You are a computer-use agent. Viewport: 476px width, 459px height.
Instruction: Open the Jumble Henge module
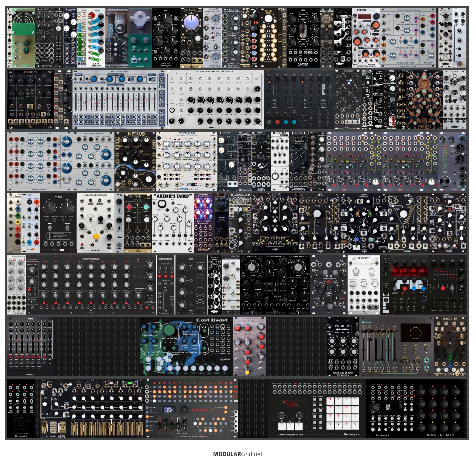pos(280,161)
